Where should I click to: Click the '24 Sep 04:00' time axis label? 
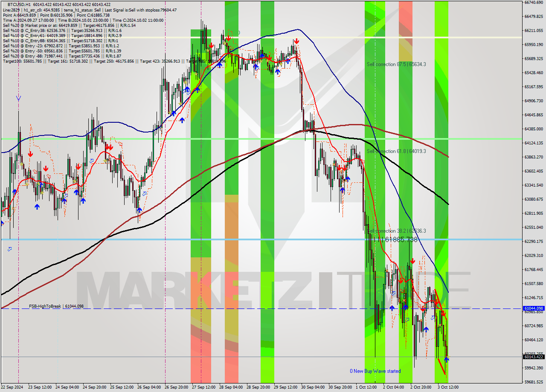[67, 387]
